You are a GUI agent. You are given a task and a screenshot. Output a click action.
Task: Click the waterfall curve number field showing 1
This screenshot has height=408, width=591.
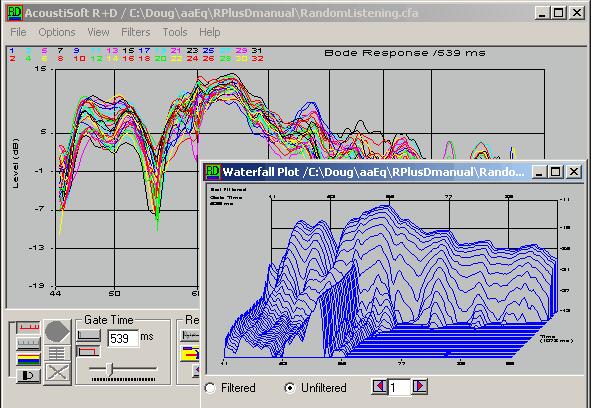pos(400,387)
